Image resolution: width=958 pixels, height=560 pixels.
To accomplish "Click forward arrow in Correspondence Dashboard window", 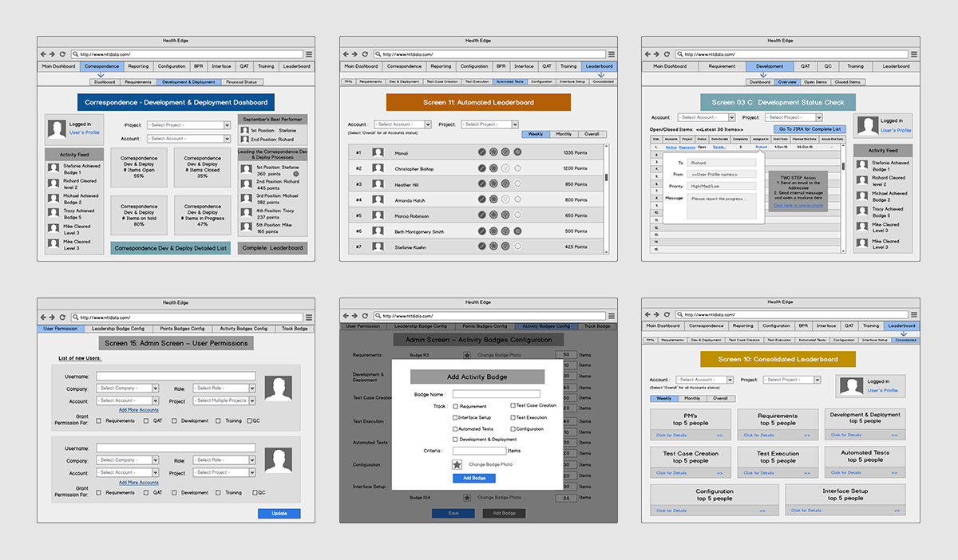I will click(53, 54).
